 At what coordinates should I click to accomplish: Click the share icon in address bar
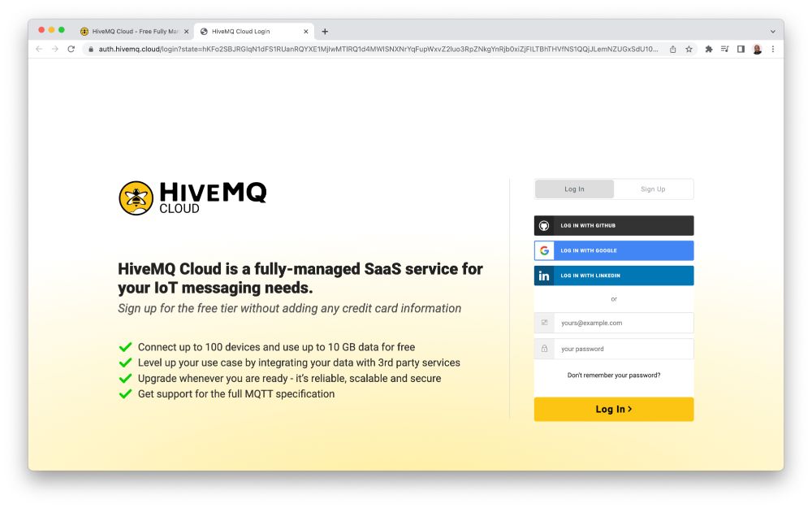[672, 50]
